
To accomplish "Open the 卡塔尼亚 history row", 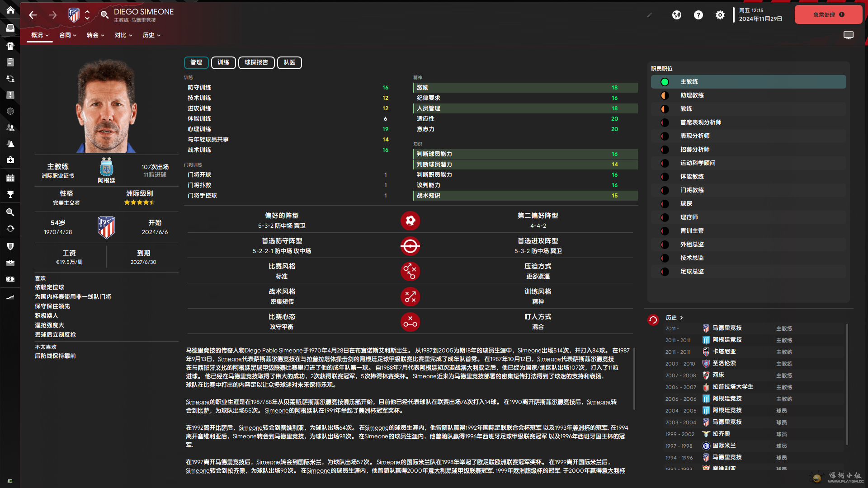I will pos(753,352).
